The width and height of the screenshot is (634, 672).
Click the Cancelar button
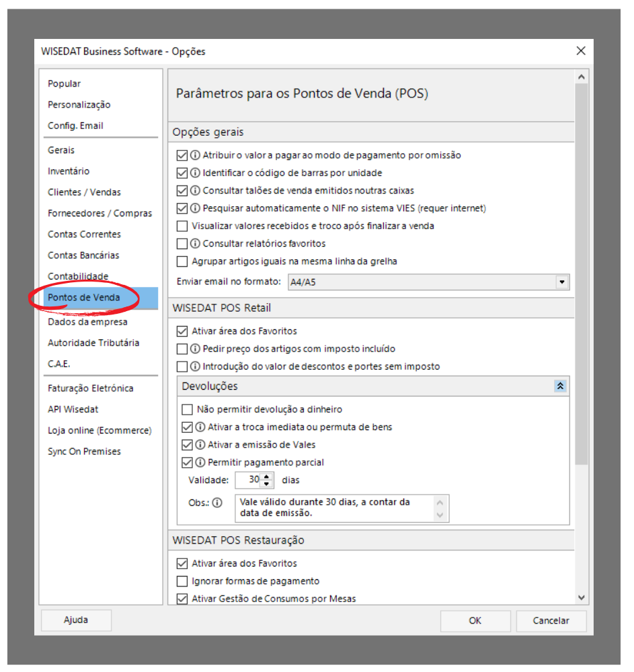551,620
